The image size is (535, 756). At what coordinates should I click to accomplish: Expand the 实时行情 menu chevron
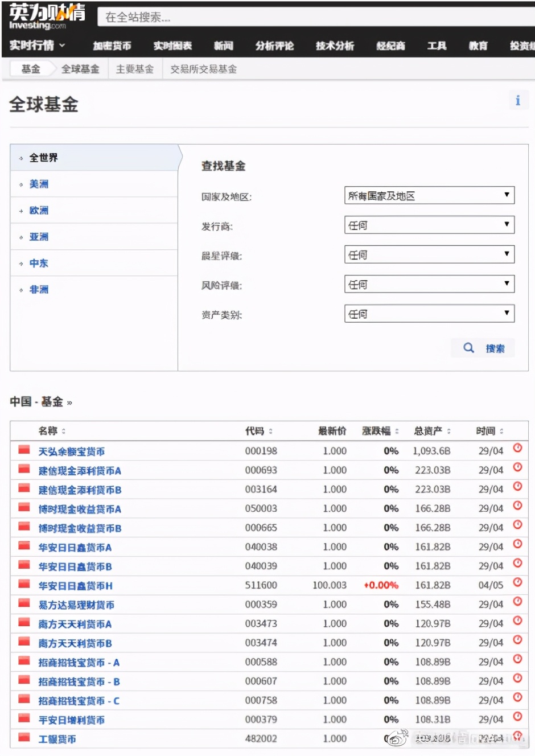click(x=63, y=46)
